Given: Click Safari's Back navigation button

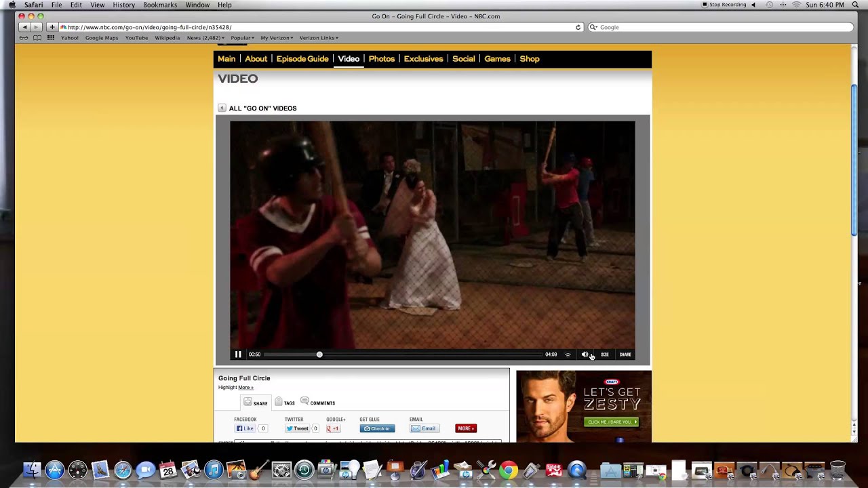Looking at the screenshot, I should [x=24, y=27].
